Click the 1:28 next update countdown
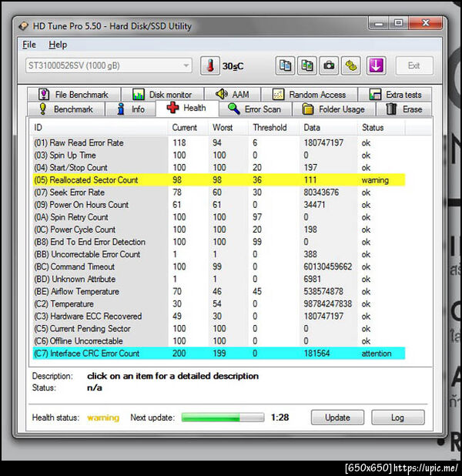The height and width of the screenshot is (476, 462). point(280,417)
